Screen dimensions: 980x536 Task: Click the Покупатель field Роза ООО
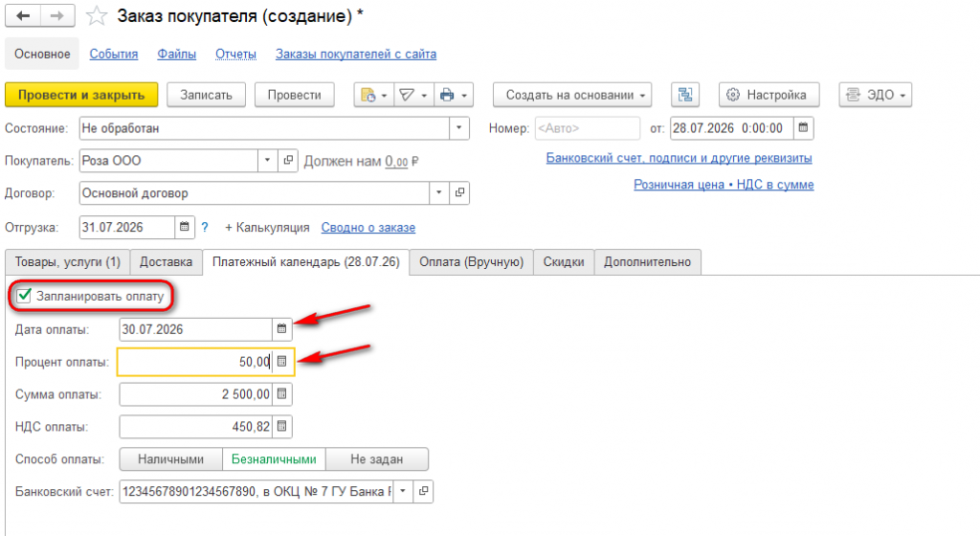point(168,161)
